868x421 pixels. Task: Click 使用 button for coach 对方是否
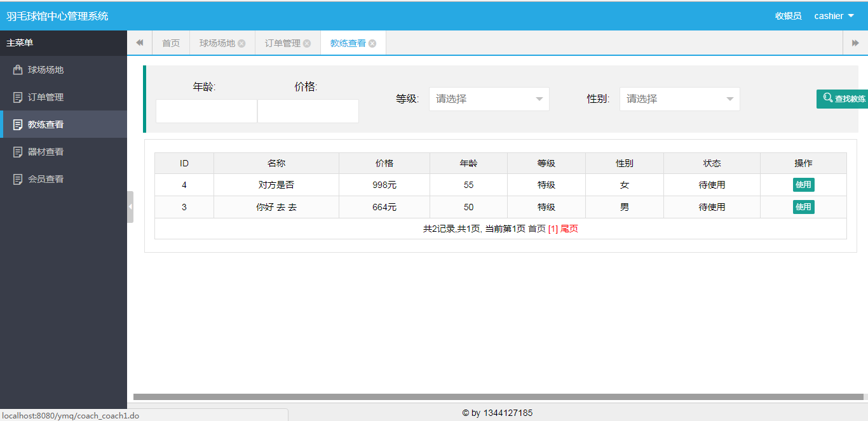[804, 185]
